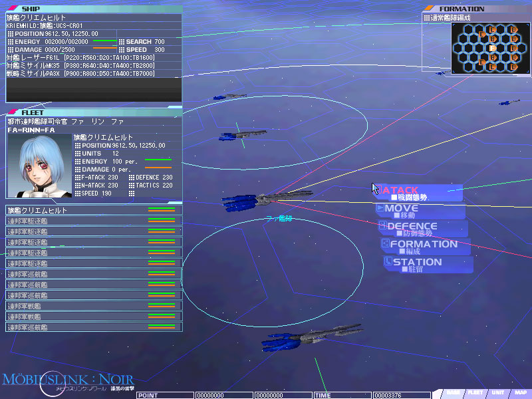Viewport: 532px width, 399px height.
Task: Switch to the FLEET tab at bottom
Action: [475, 392]
